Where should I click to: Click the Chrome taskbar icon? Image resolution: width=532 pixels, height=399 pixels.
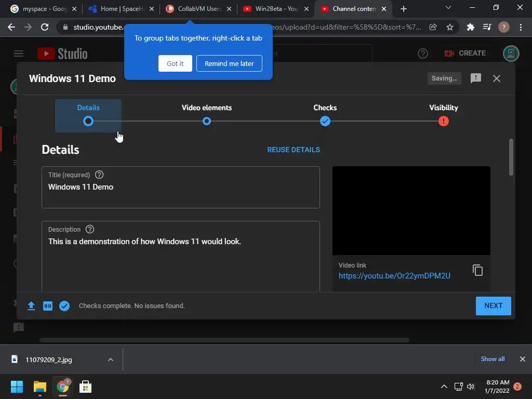(62, 387)
